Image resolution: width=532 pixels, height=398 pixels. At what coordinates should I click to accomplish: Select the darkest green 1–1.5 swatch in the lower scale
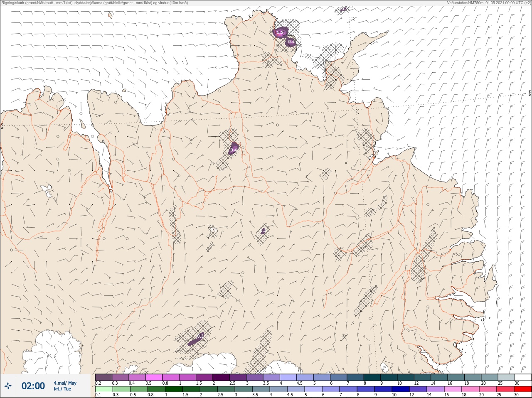click(173, 389)
